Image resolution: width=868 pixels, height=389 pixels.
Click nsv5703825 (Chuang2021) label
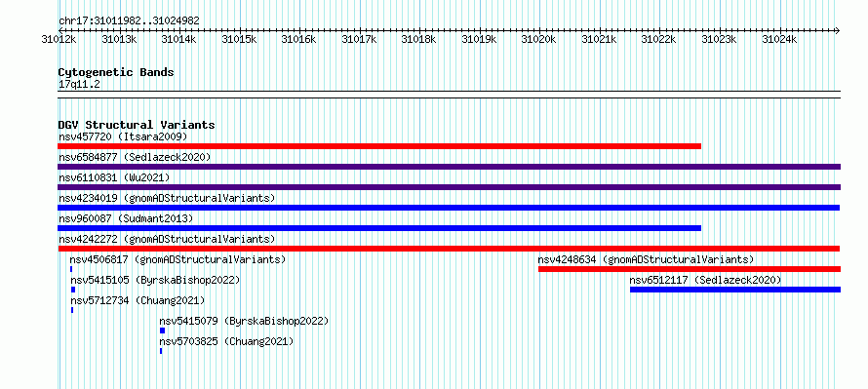coord(226,341)
